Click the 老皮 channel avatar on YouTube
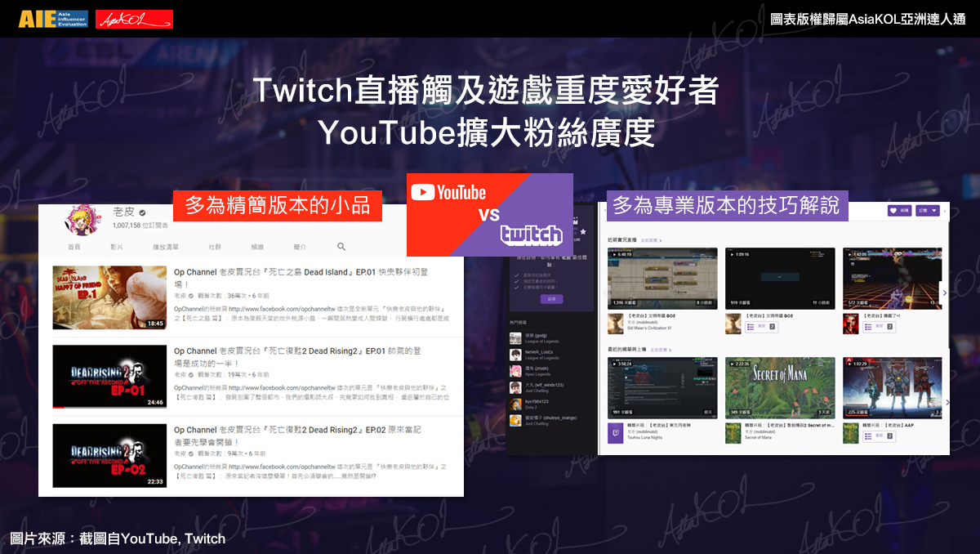 pyautogui.click(x=81, y=220)
